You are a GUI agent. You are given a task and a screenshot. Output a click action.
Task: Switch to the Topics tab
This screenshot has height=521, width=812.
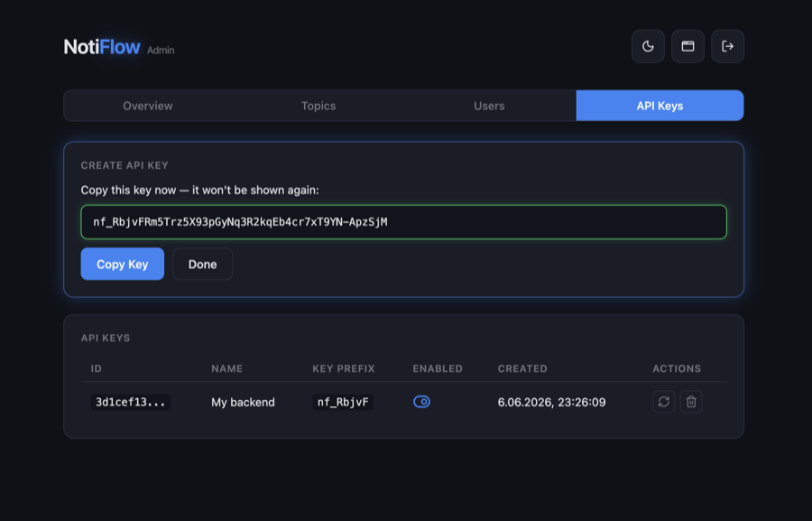point(318,106)
